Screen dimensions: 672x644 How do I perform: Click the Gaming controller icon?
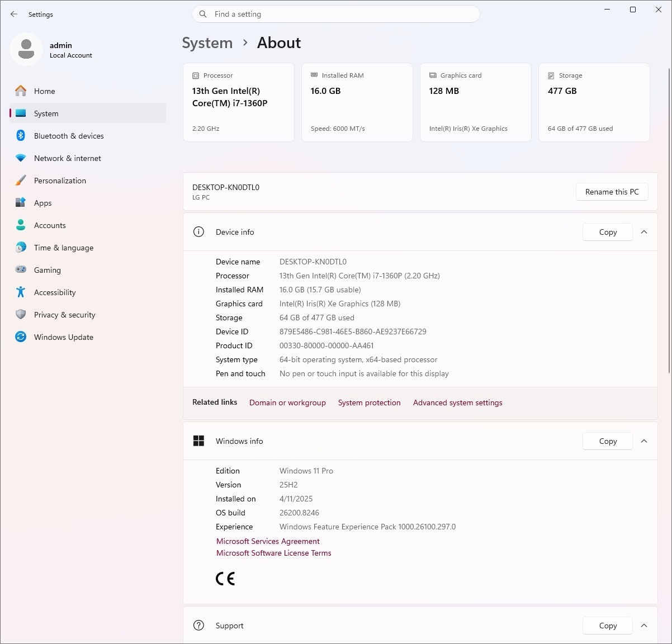tap(21, 269)
